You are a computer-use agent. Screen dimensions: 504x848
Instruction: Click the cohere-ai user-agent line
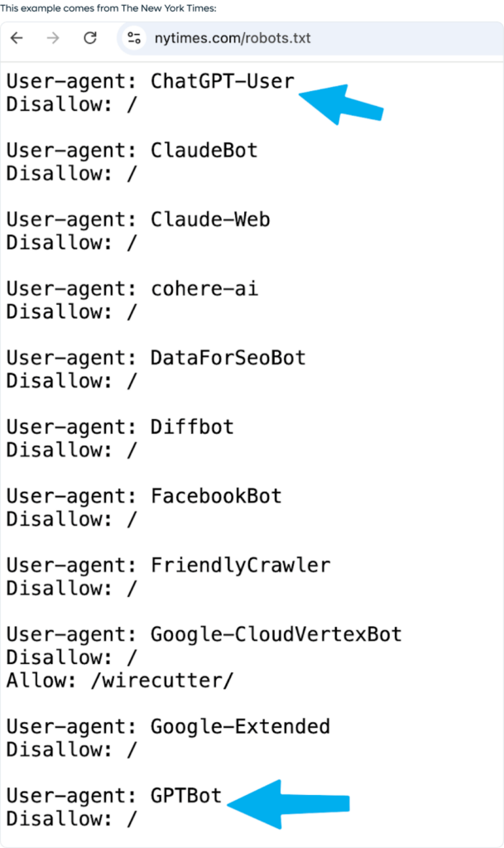(x=132, y=289)
